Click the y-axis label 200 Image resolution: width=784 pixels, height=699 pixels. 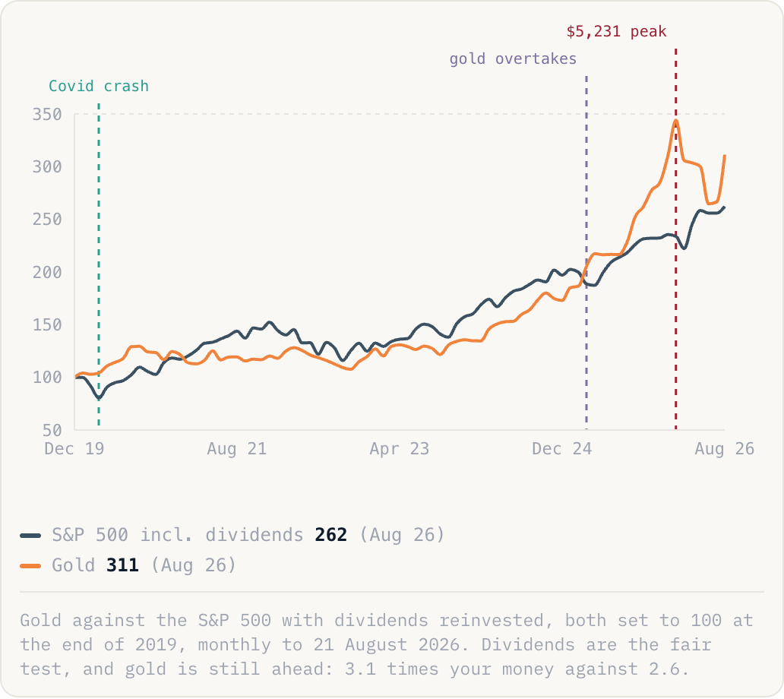pos(47,273)
